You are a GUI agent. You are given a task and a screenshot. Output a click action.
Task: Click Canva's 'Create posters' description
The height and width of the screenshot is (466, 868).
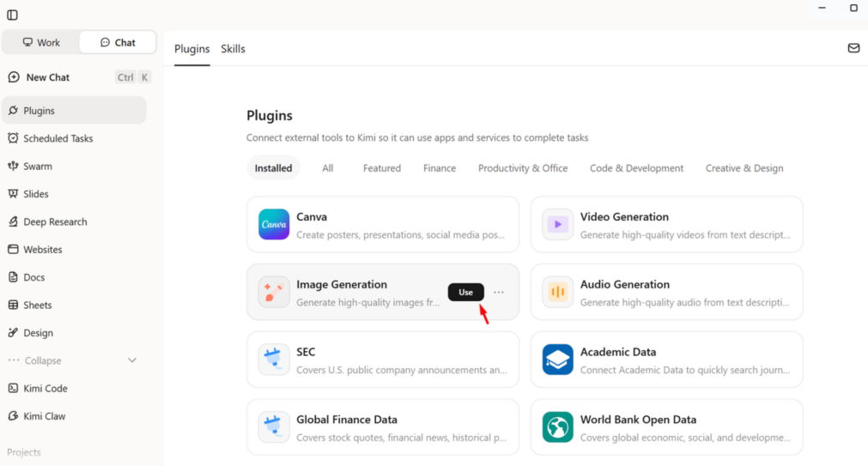(x=401, y=234)
